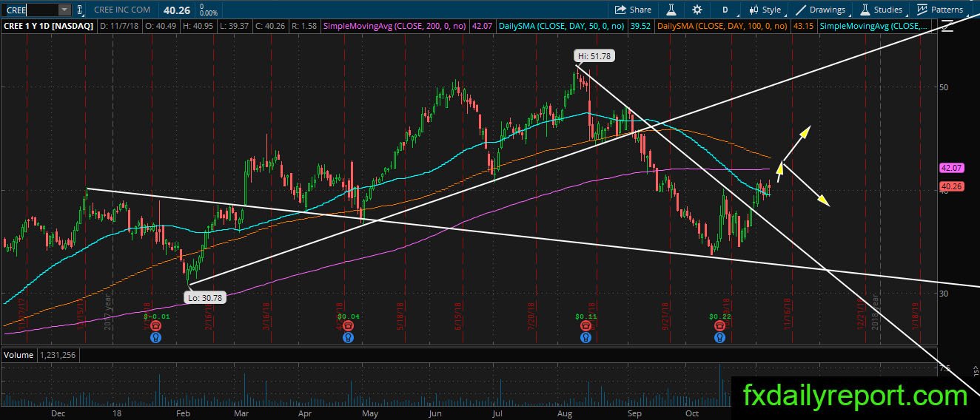Open the Patterns menu

(940, 10)
